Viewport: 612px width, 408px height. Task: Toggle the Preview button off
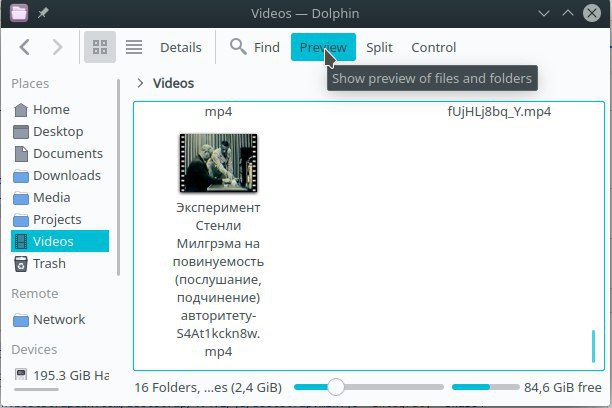[323, 47]
